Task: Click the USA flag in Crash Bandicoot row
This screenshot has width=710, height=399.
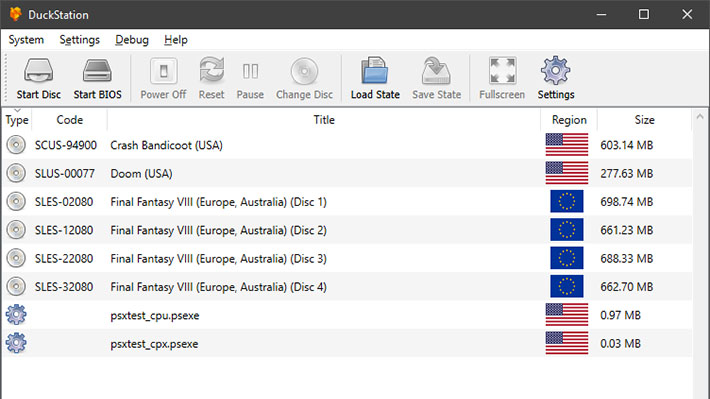Action: (x=567, y=145)
